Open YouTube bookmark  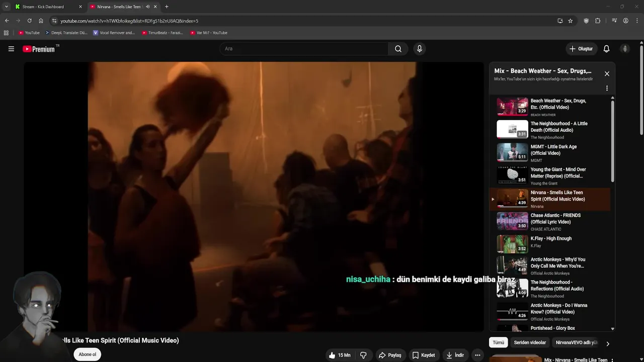pyautogui.click(x=29, y=33)
